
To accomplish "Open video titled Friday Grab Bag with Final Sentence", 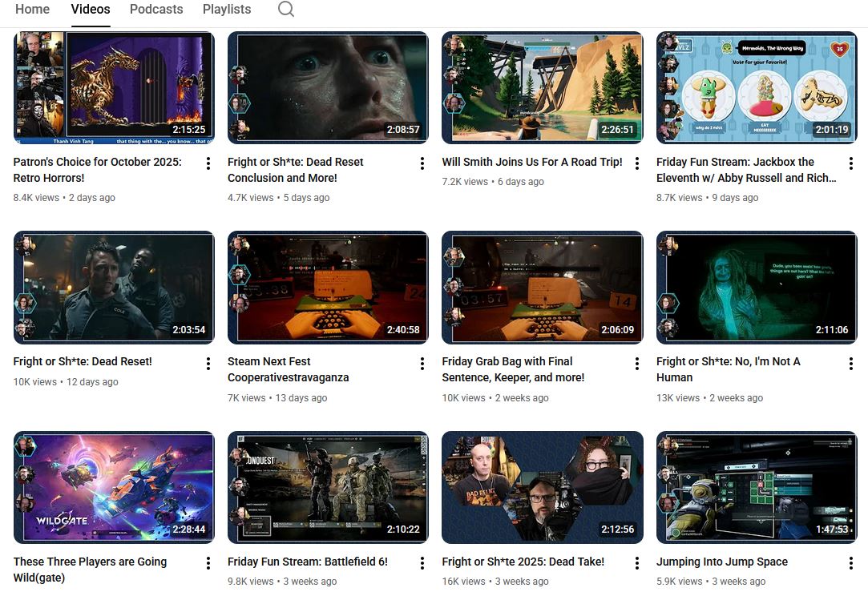I will (513, 369).
